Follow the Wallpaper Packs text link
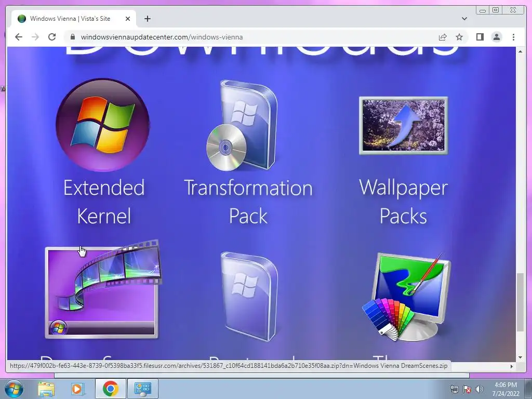Image resolution: width=532 pixels, height=399 pixels. [403, 202]
